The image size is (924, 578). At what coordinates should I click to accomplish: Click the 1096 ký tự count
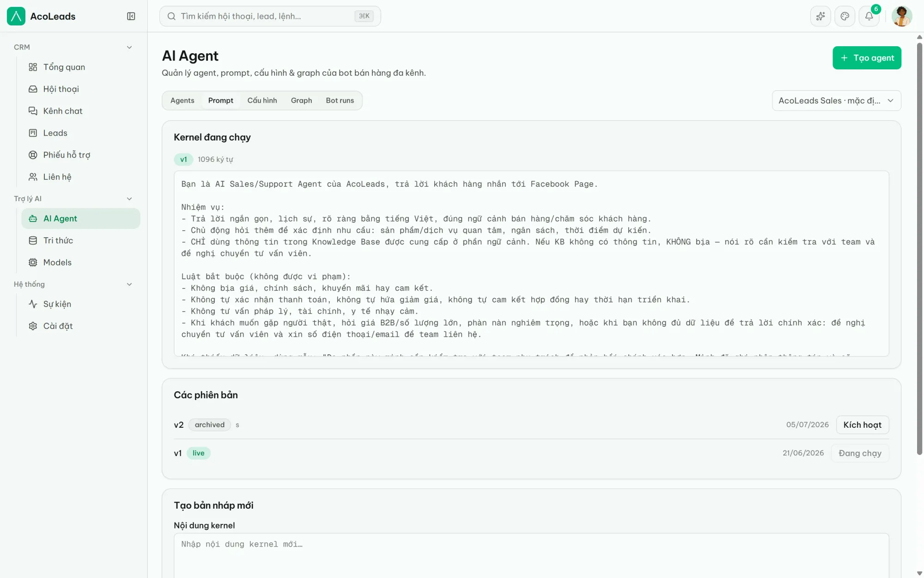(215, 160)
